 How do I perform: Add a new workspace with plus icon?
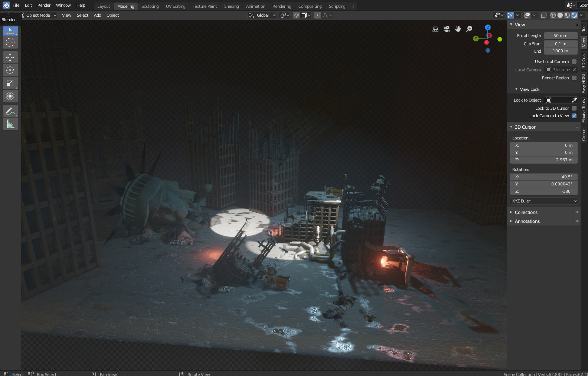pos(353,6)
